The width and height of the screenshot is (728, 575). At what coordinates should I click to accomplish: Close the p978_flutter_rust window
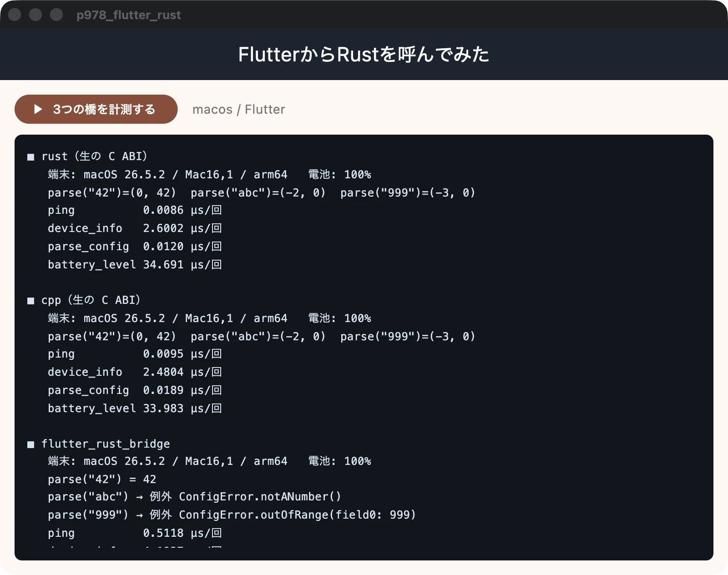point(15,15)
